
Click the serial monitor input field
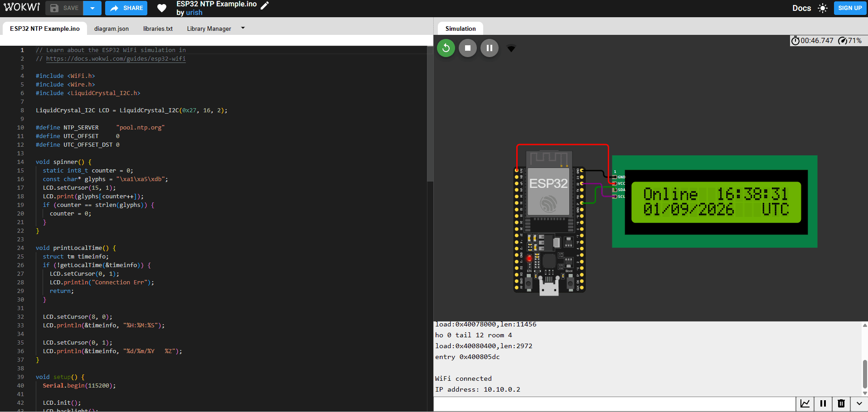click(x=615, y=404)
